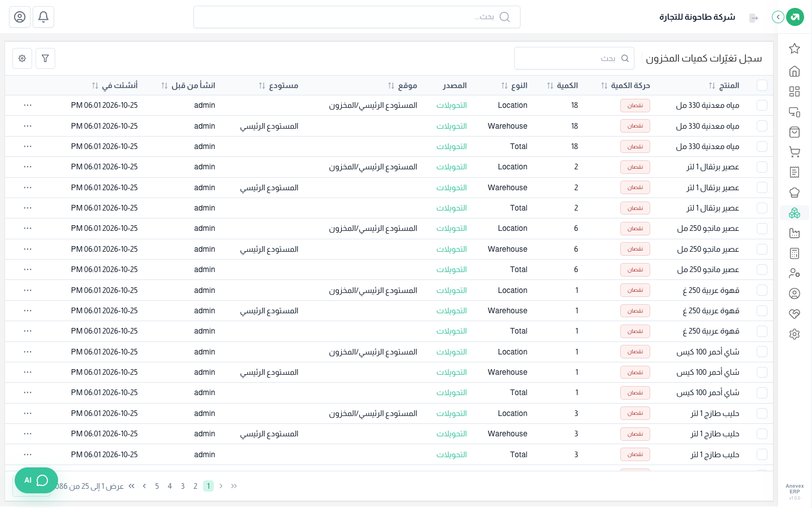Open the user-with-gear icon in sidebar
The image size is (812, 508).
(x=795, y=273)
